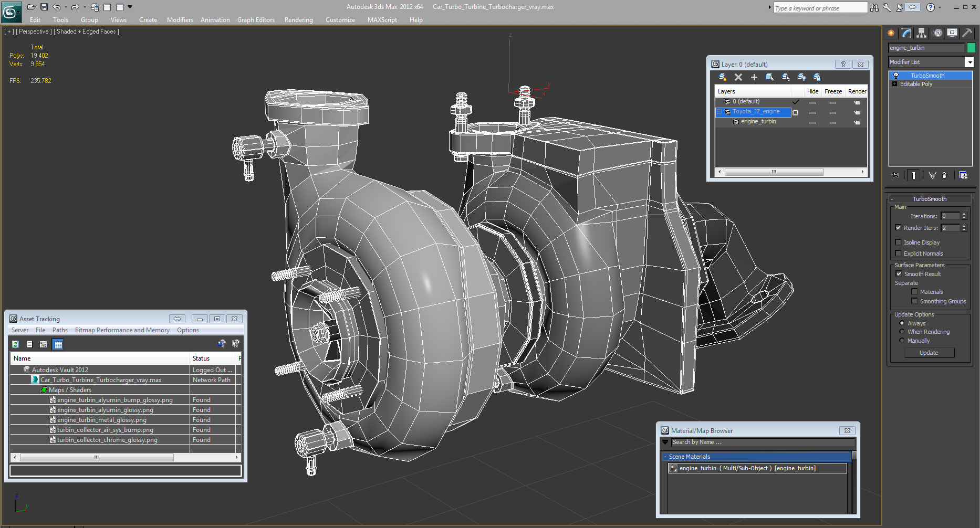
Task: Select When Rendering update option
Action: pos(902,332)
